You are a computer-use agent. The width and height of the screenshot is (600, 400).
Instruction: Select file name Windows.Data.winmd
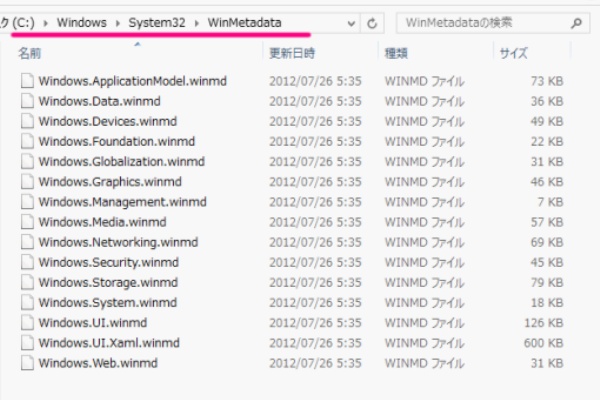pyautogui.click(x=99, y=101)
